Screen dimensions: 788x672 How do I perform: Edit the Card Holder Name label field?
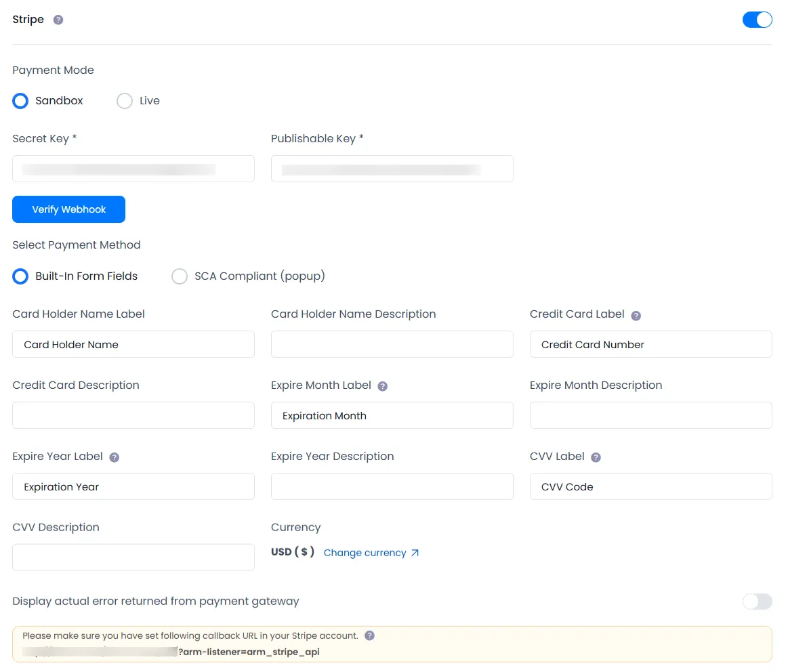click(x=133, y=344)
